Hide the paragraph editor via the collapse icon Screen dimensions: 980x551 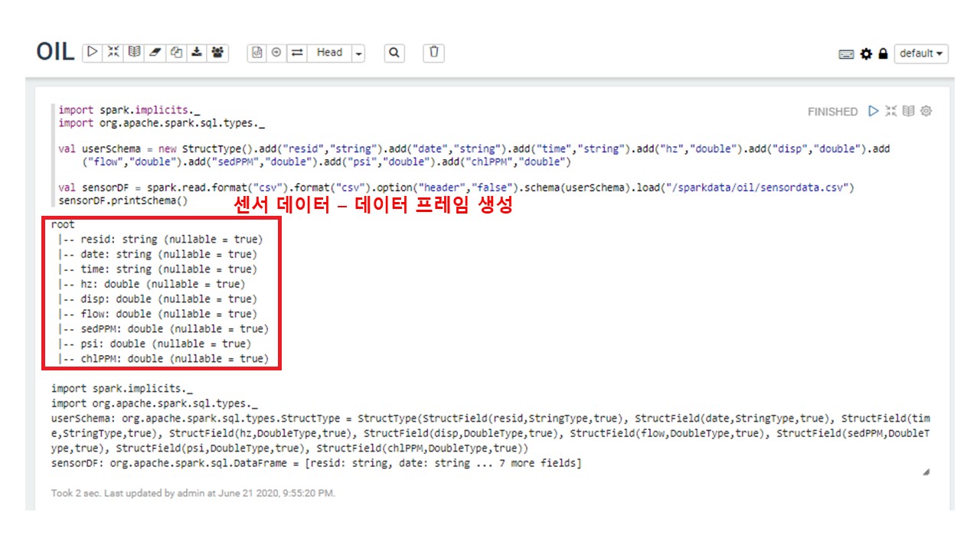[891, 111]
